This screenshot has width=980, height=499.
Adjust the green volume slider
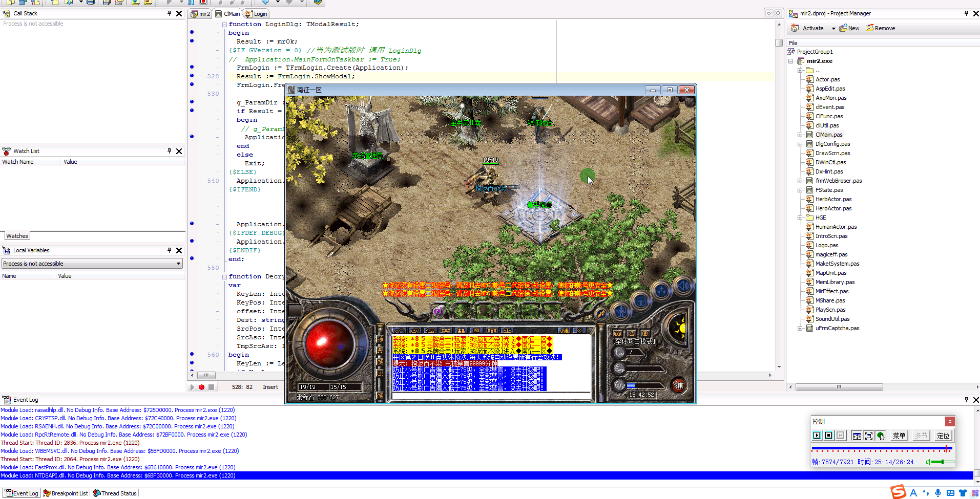click(x=942, y=462)
